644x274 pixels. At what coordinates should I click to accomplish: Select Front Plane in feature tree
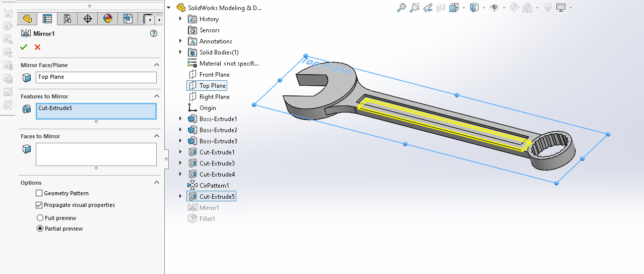[x=214, y=75]
